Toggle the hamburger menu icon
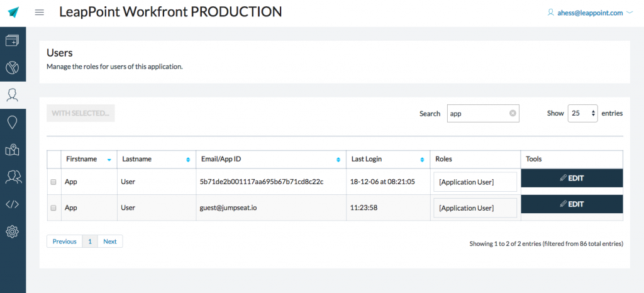644x293 pixels. pyautogui.click(x=39, y=13)
